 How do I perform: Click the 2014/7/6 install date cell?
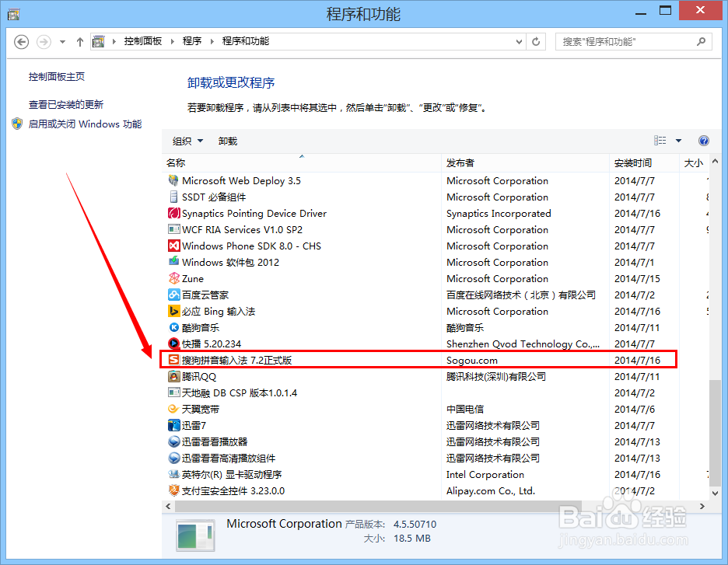pyautogui.click(x=634, y=409)
